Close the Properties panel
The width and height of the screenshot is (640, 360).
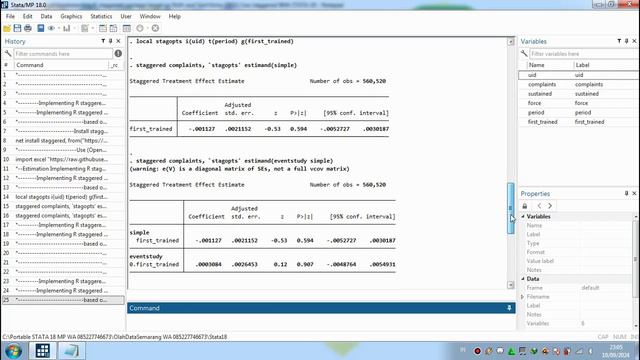634,193
